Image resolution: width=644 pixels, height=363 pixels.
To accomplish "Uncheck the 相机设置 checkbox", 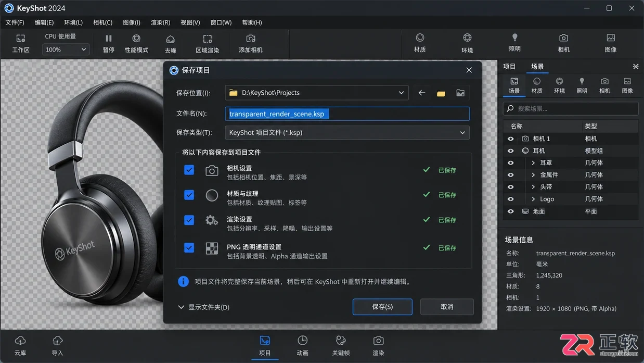I will tap(189, 170).
